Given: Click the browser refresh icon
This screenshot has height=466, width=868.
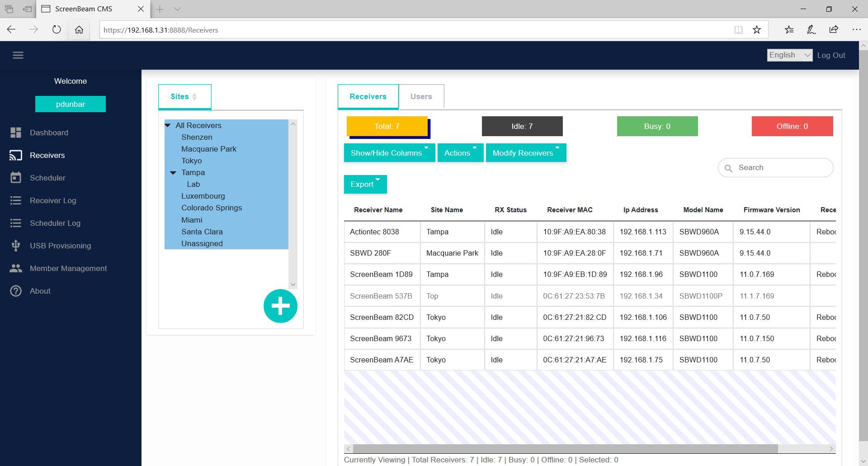Looking at the screenshot, I should pyautogui.click(x=57, y=30).
